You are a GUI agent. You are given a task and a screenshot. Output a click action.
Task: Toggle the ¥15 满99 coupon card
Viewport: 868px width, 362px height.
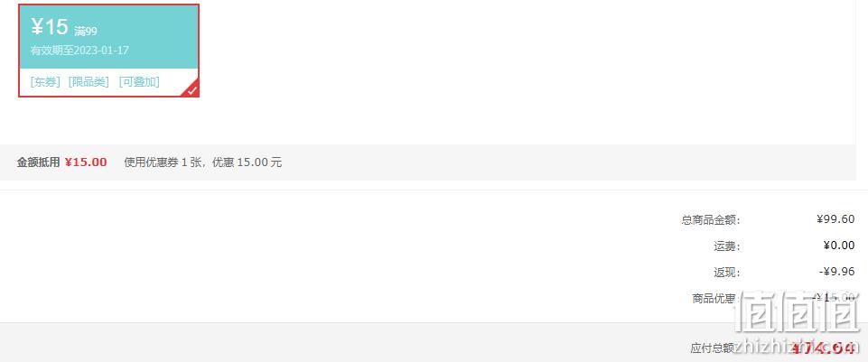(x=108, y=51)
